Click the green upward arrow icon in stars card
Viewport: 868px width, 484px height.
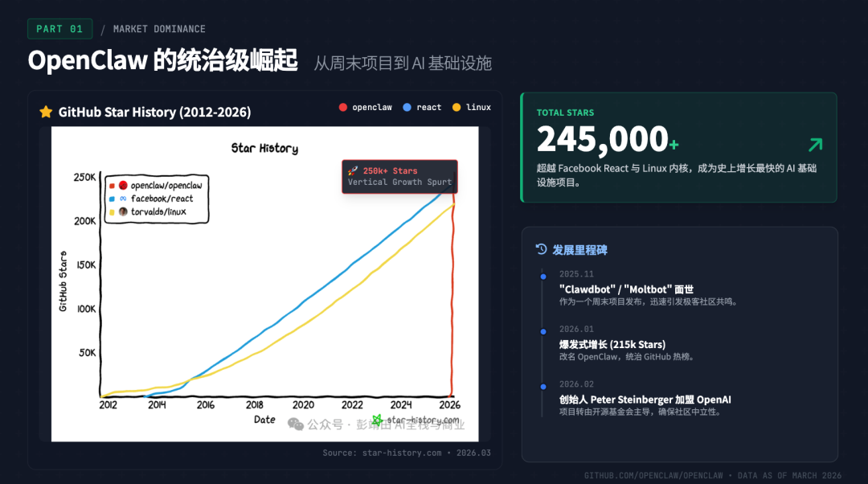pyautogui.click(x=816, y=145)
